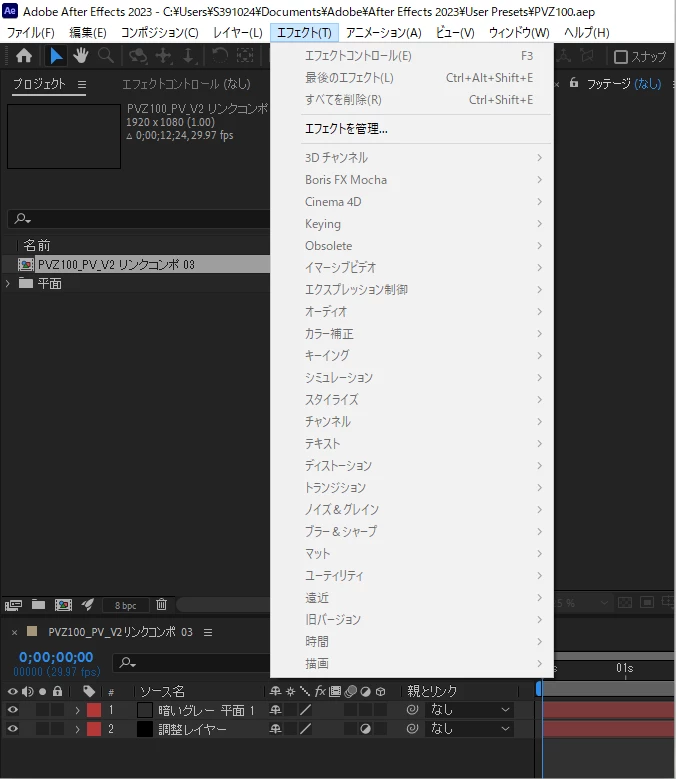
Task: Click the motion blur column header icon
Action: 351,691
